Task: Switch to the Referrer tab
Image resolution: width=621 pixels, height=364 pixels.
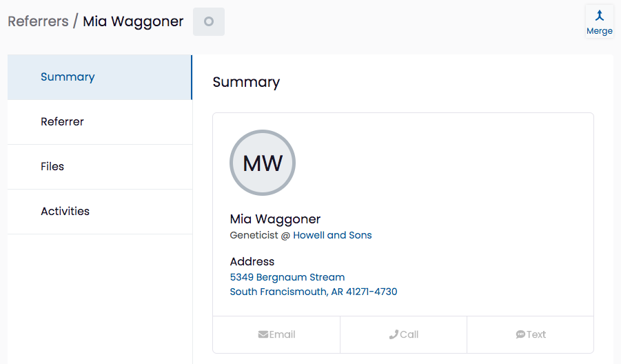Action: [100, 122]
